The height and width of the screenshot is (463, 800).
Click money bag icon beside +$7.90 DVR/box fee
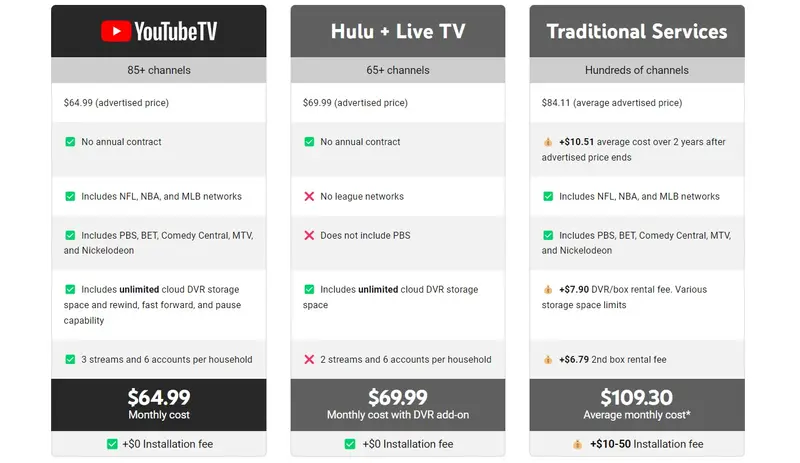click(x=547, y=290)
